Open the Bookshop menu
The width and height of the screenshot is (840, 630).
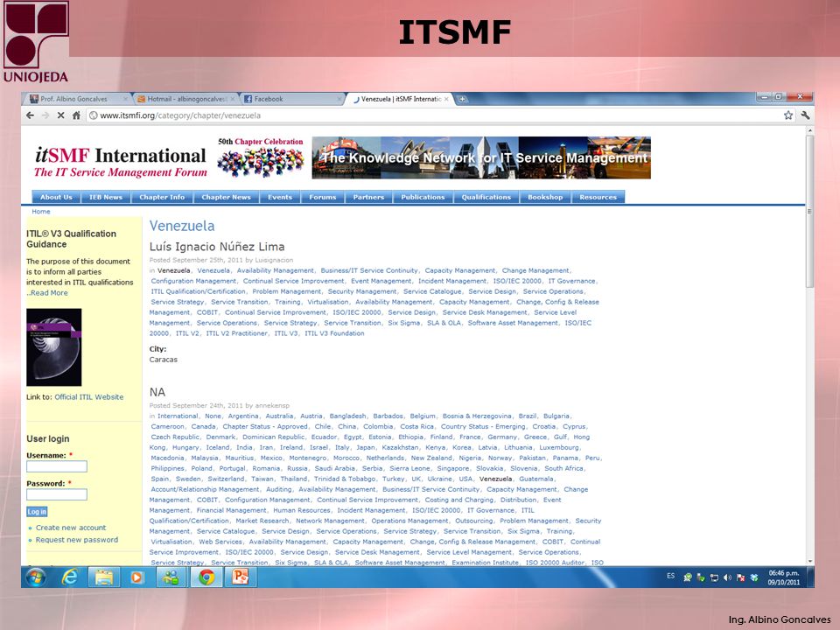[x=545, y=197]
